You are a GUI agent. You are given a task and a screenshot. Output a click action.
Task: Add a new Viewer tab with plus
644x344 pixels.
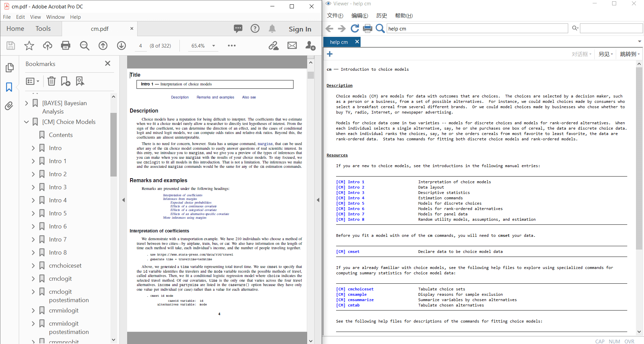click(x=330, y=54)
